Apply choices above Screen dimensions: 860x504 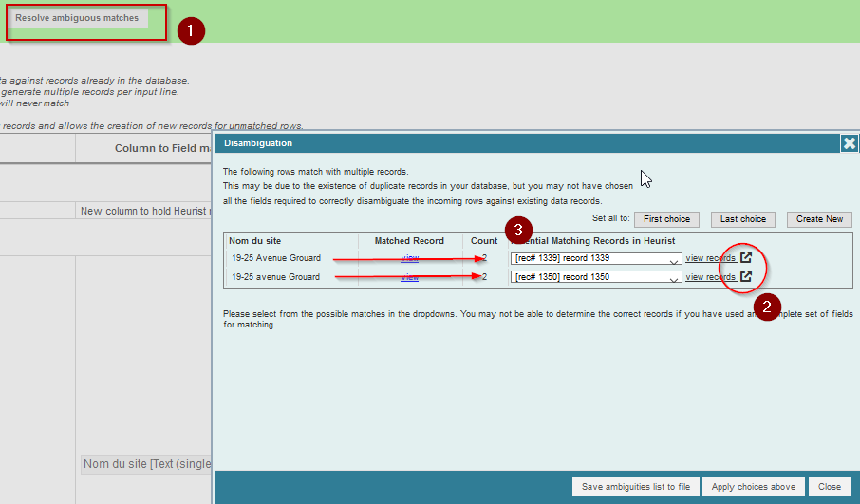(754, 487)
